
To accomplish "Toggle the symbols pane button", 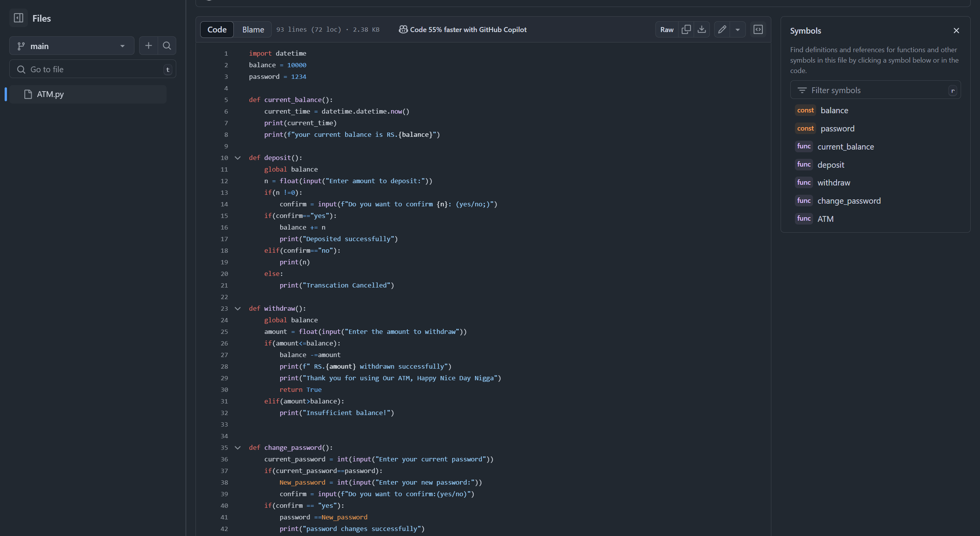I will (758, 30).
